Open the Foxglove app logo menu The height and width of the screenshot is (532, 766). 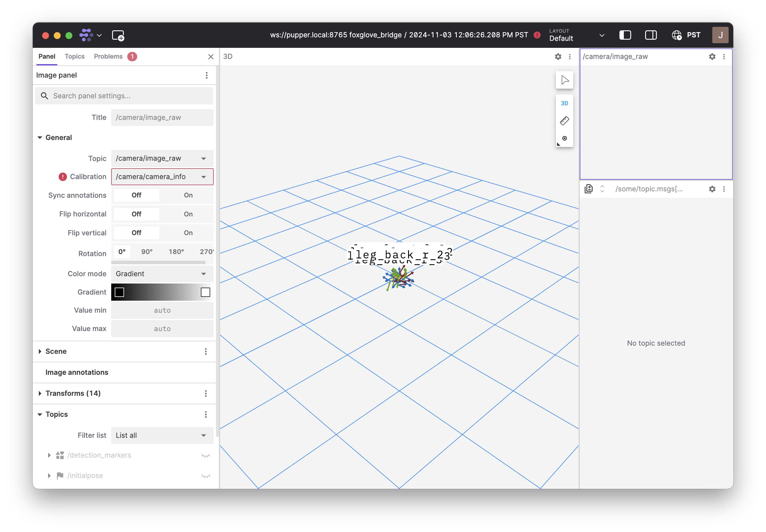pyautogui.click(x=90, y=35)
